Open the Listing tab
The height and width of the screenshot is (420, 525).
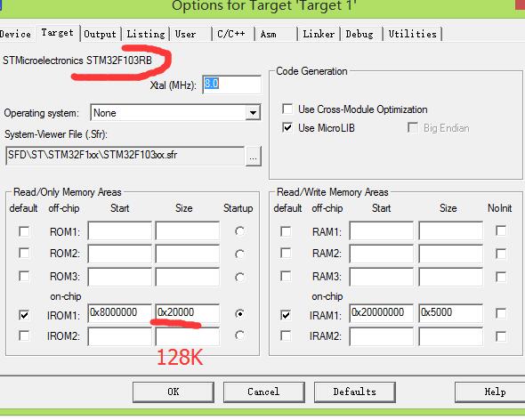coord(146,34)
